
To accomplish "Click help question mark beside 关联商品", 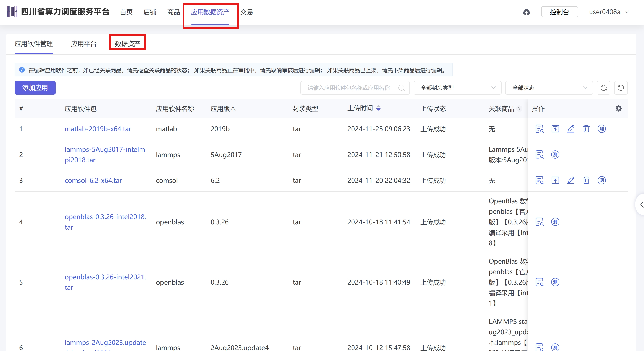I will tap(519, 109).
